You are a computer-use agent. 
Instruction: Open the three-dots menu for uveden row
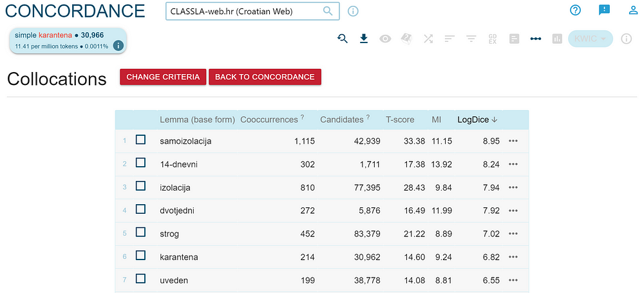click(x=513, y=280)
